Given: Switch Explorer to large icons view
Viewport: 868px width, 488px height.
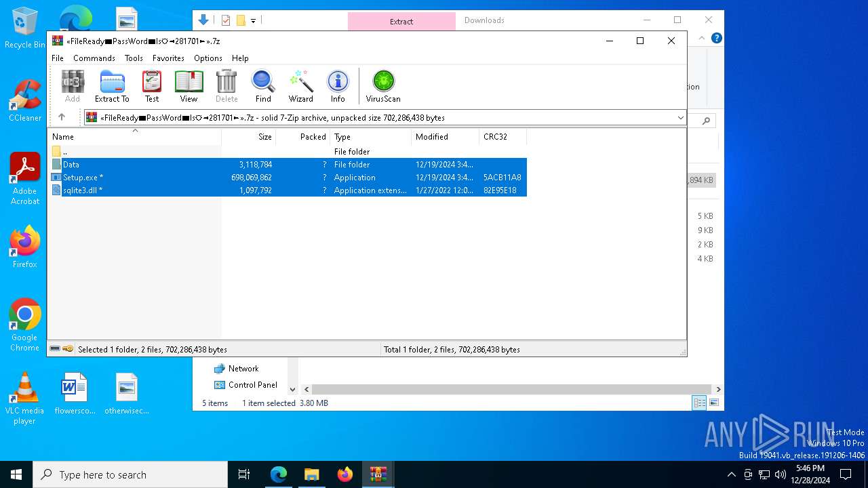Looking at the screenshot, I should [713, 403].
